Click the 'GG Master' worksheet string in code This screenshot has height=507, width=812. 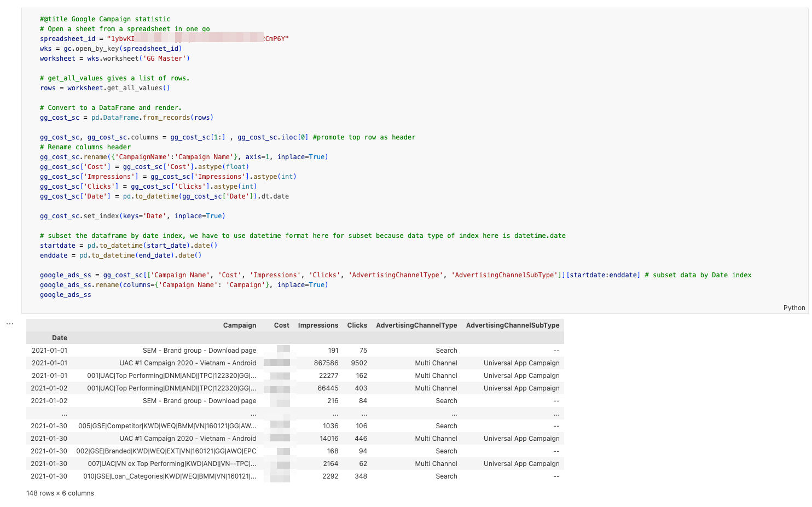point(164,59)
